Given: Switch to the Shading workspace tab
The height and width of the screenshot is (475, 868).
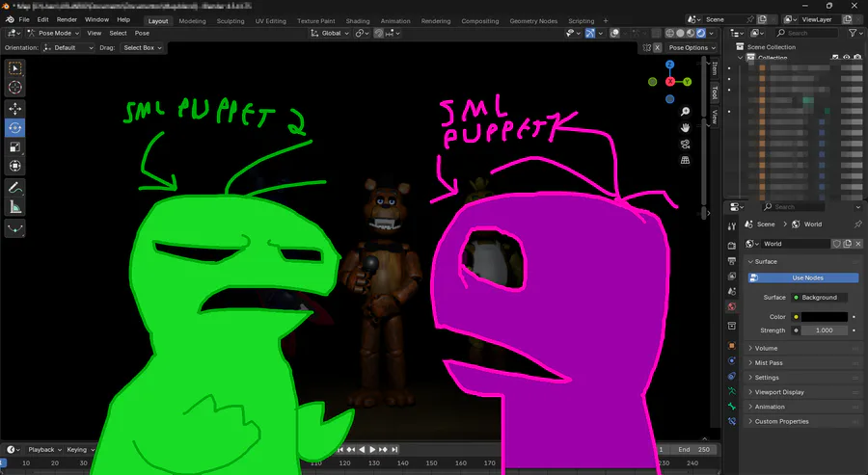Looking at the screenshot, I should (x=358, y=21).
